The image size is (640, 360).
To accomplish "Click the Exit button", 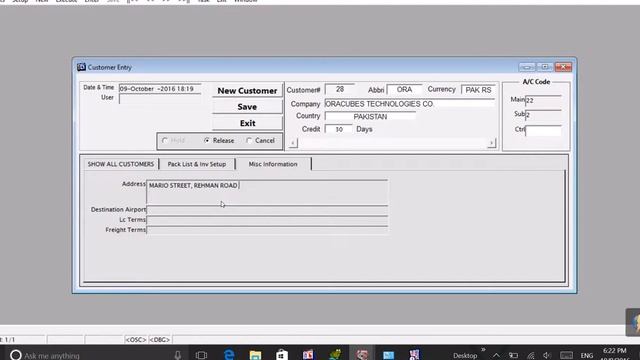I will [247, 123].
